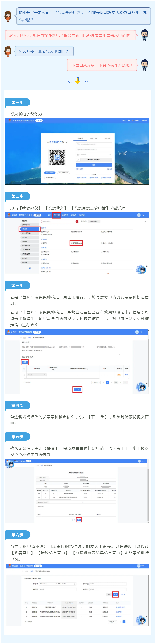
Task: Click the tax emblem logo on the login page
Action: pyautogui.click(x=10, y=120)
